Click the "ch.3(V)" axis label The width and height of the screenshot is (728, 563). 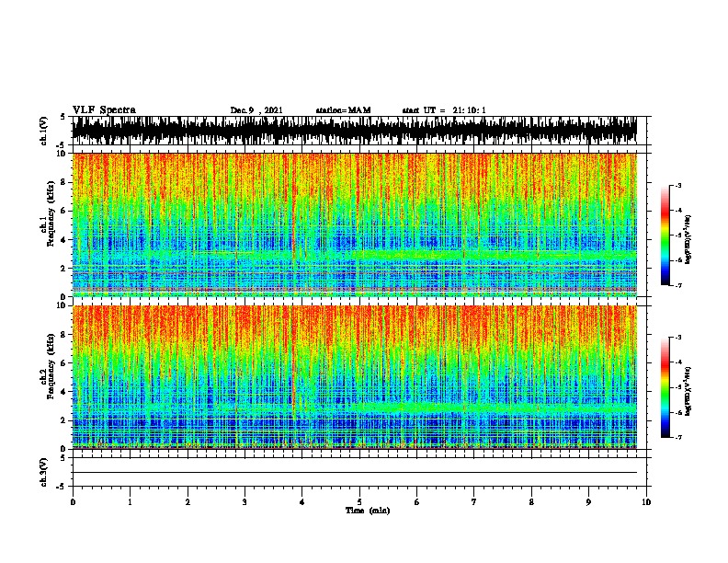43,472
